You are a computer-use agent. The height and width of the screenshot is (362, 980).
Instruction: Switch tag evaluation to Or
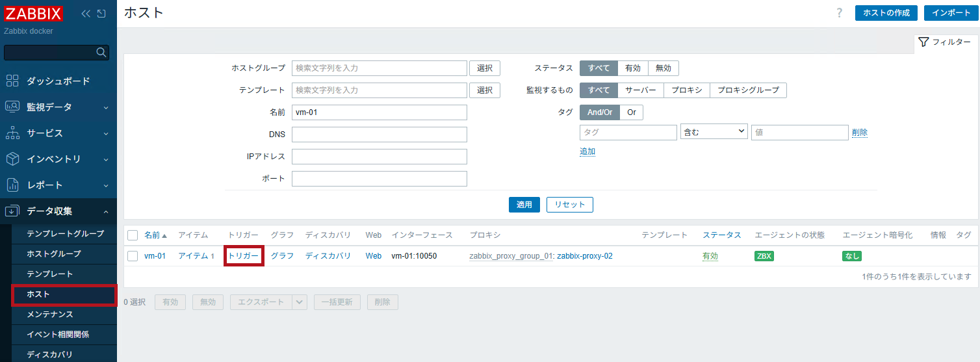[631, 112]
